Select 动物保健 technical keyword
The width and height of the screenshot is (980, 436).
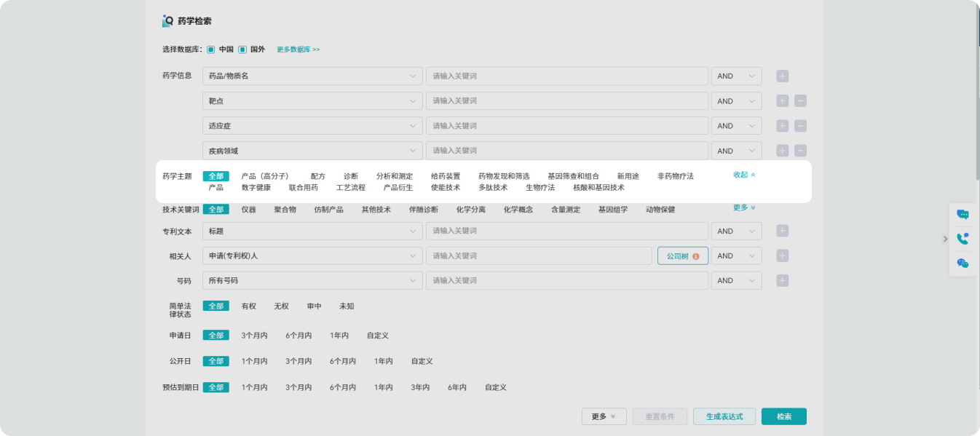660,210
